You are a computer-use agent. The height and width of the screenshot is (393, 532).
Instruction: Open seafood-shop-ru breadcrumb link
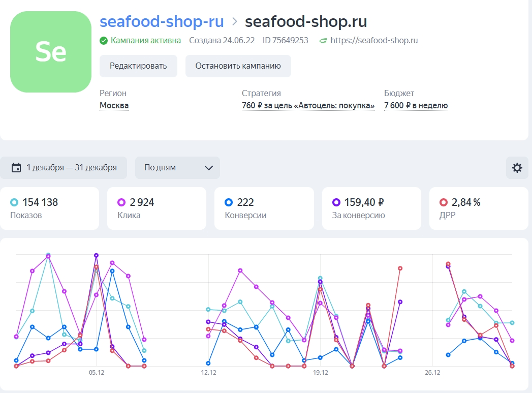coord(162,22)
